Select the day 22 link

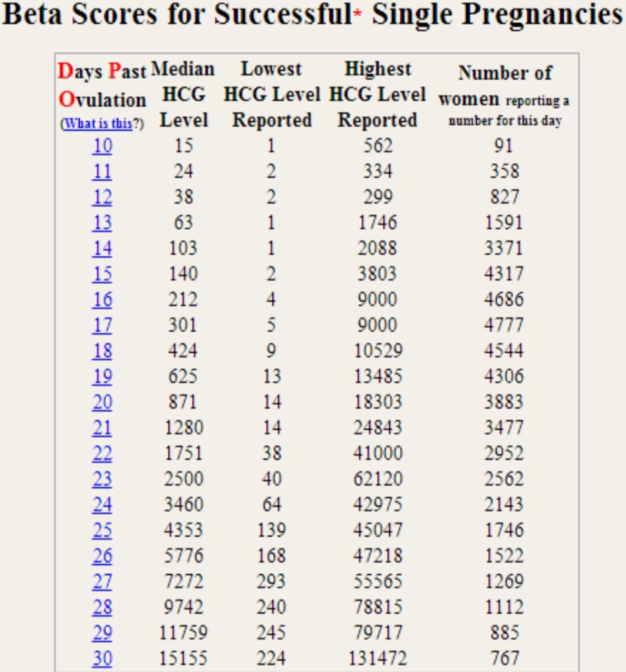tap(102, 454)
